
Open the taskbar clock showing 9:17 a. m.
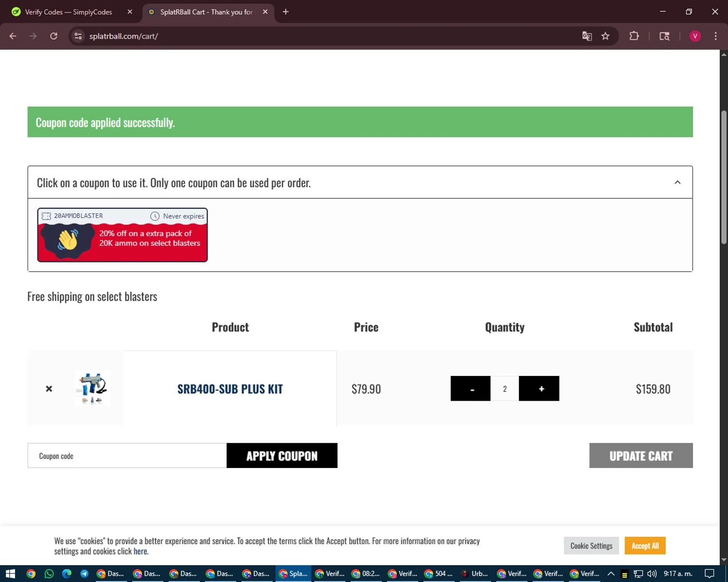click(678, 574)
